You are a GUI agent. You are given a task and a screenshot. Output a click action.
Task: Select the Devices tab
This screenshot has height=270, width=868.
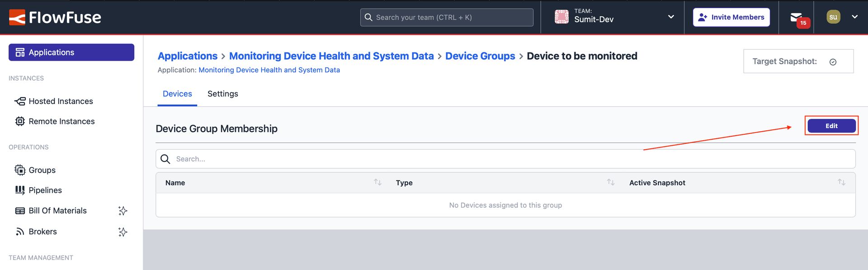click(177, 94)
